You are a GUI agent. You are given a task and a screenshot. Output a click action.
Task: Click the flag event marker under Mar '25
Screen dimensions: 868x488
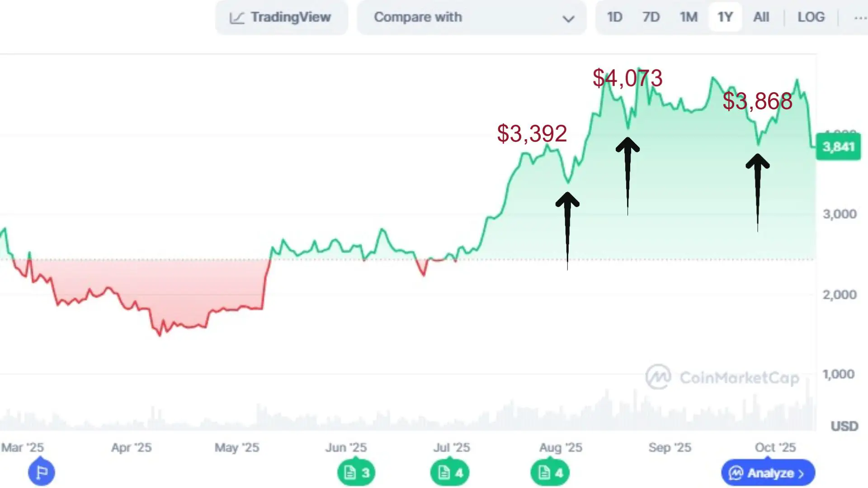[41, 472]
